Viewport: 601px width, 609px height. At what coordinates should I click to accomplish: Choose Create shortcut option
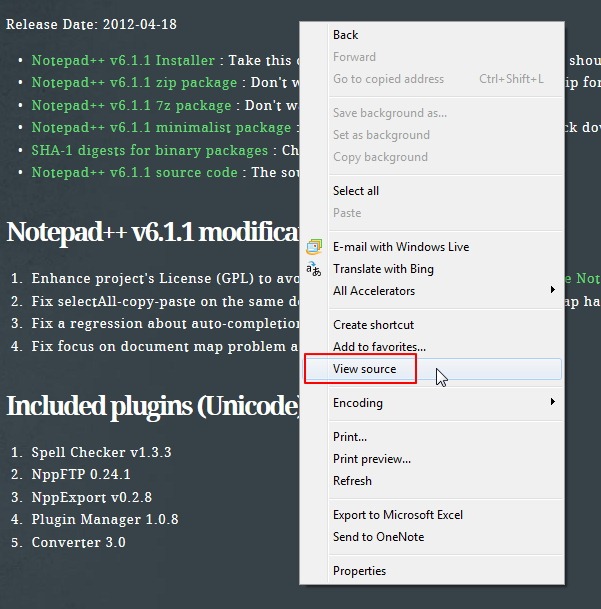(373, 325)
